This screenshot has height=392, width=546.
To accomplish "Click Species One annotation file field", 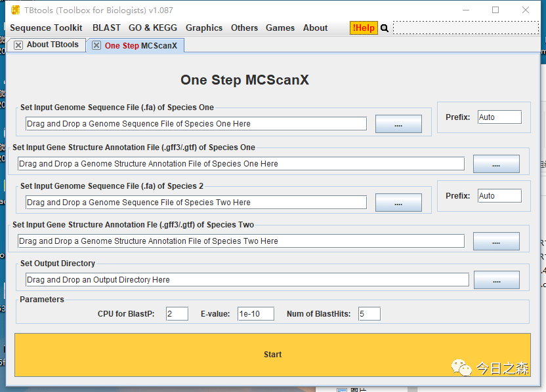I will [x=241, y=164].
